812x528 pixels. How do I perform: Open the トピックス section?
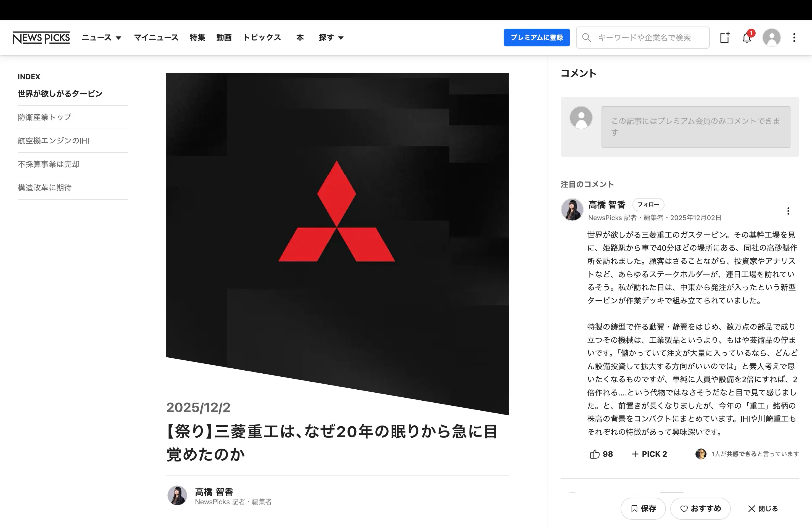[262, 38]
